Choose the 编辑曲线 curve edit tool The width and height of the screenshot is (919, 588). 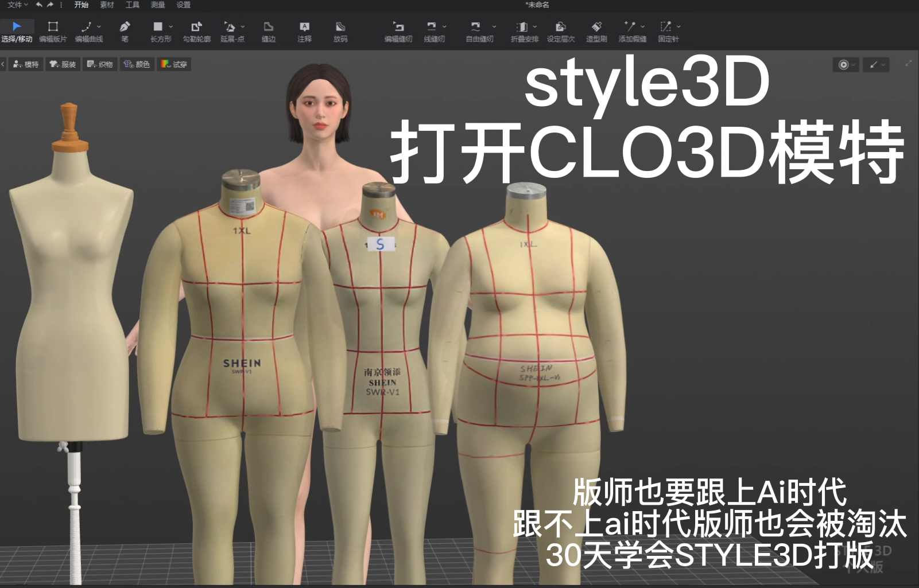click(x=87, y=32)
